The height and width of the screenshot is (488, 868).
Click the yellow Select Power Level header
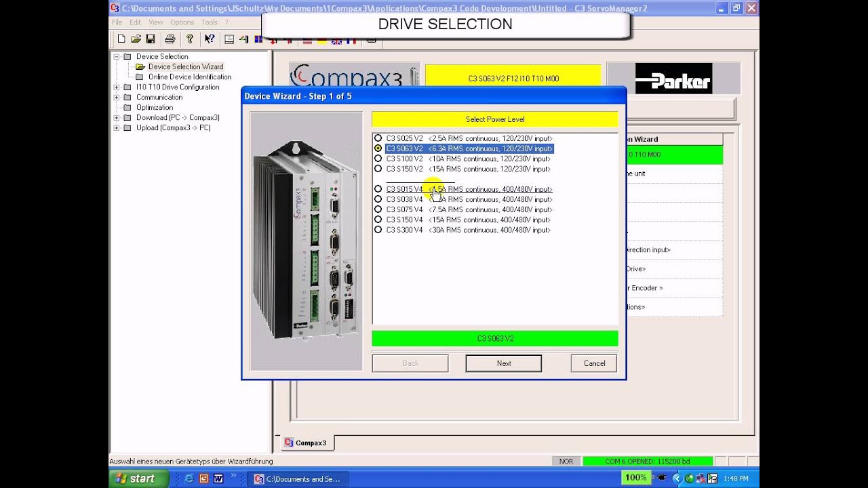(x=495, y=119)
